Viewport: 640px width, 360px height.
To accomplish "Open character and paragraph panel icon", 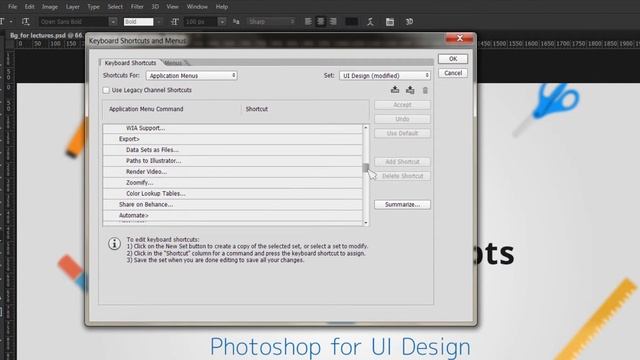I will pos(390,22).
